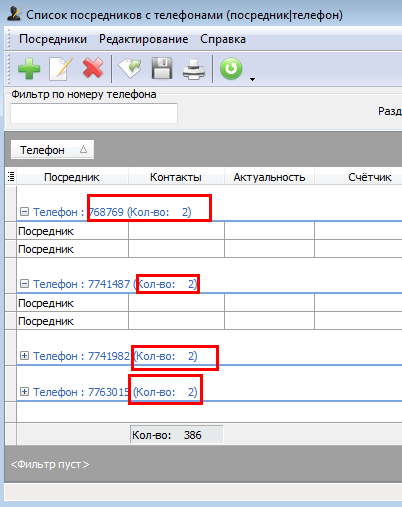Open the Посредники menu
The width and height of the screenshot is (402, 507).
point(53,39)
